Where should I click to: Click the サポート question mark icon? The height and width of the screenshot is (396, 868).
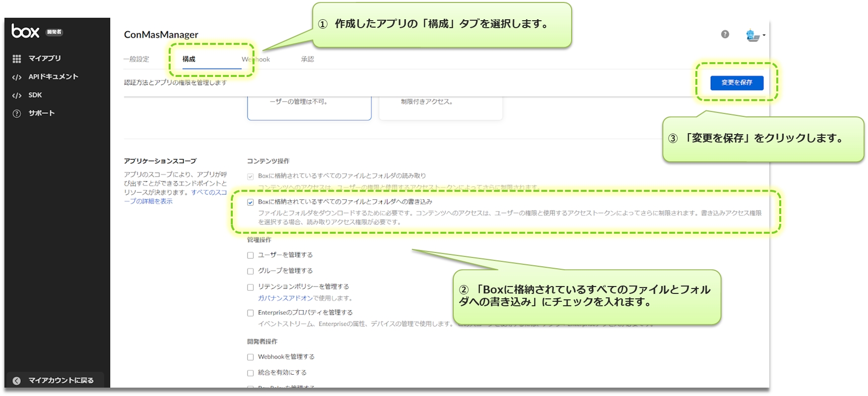pyautogui.click(x=17, y=113)
